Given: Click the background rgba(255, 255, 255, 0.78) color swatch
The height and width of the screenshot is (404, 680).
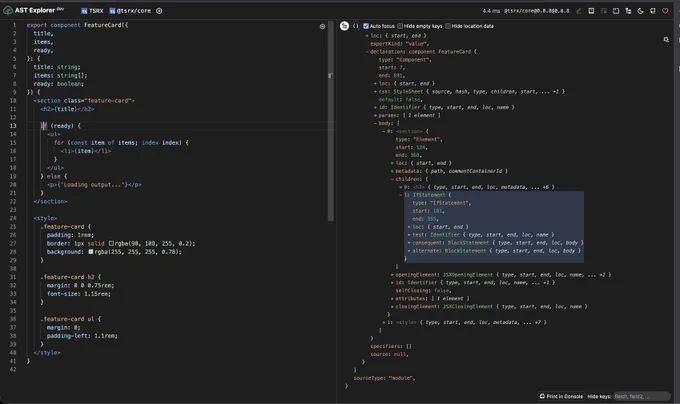Looking at the screenshot, I should (x=91, y=251).
